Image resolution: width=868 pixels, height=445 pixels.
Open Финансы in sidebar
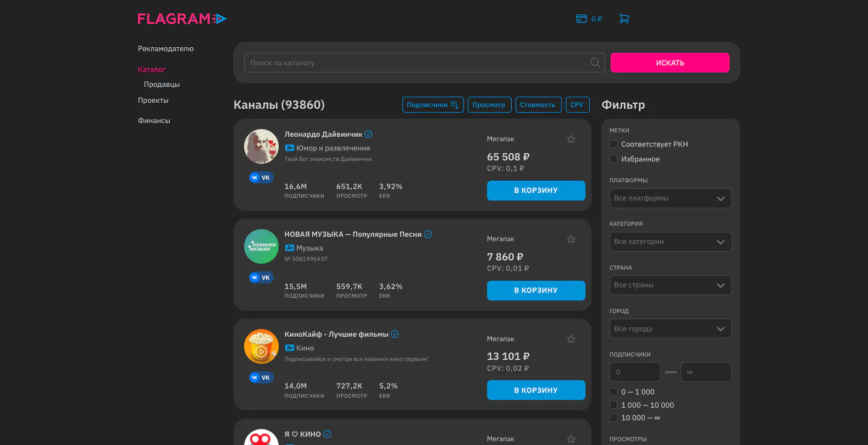point(154,120)
